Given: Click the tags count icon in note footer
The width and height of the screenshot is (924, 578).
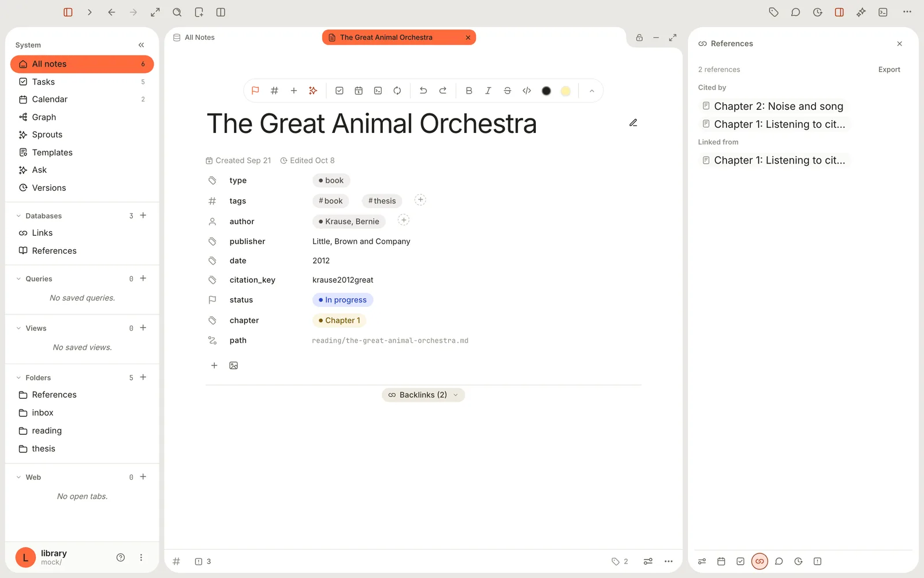Looking at the screenshot, I should point(620,561).
